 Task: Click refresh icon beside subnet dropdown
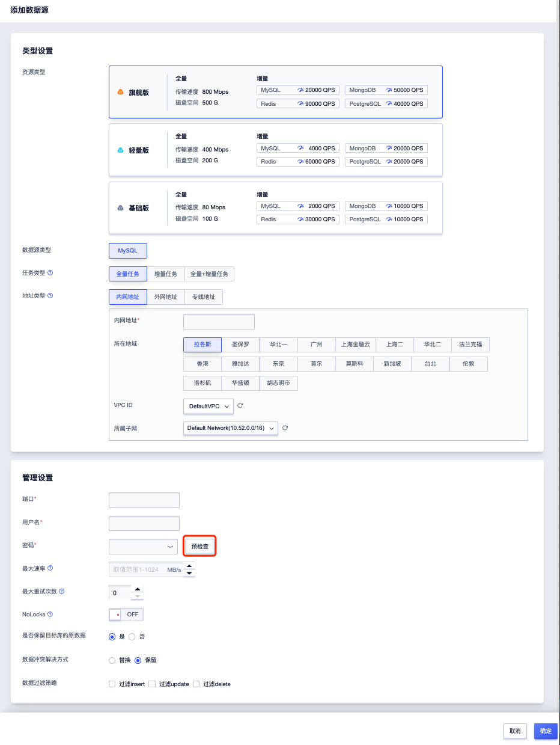pos(285,428)
